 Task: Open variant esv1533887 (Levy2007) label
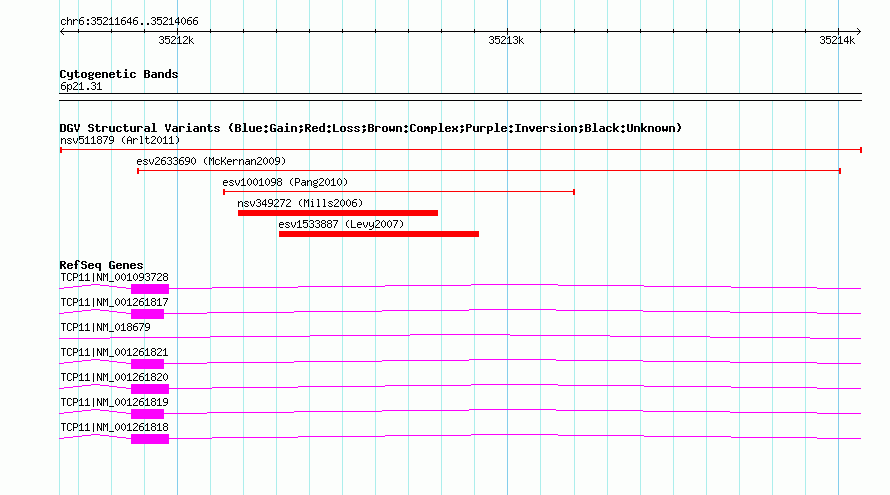tap(341, 224)
